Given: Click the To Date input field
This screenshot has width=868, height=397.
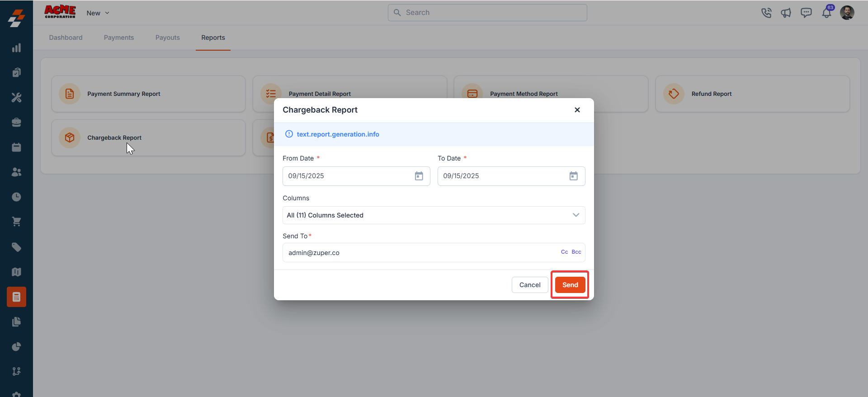Looking at the screenshot, I should coord(511,176).
